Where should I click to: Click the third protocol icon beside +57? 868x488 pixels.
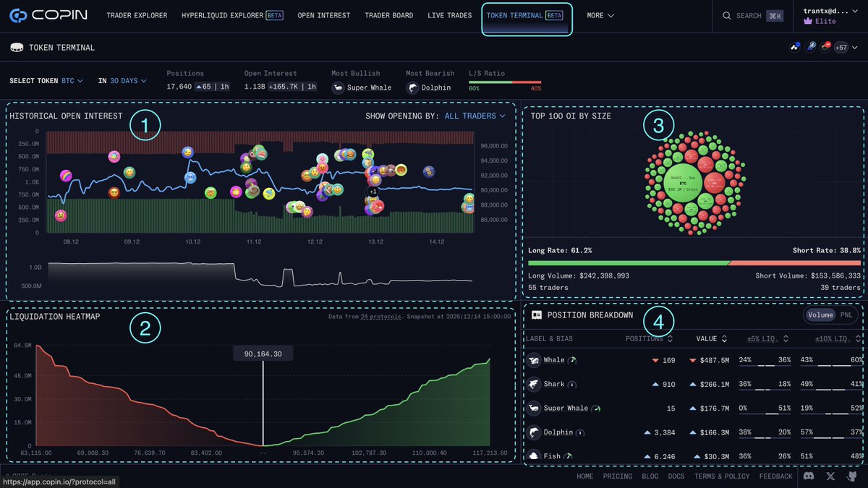(825, 48)
